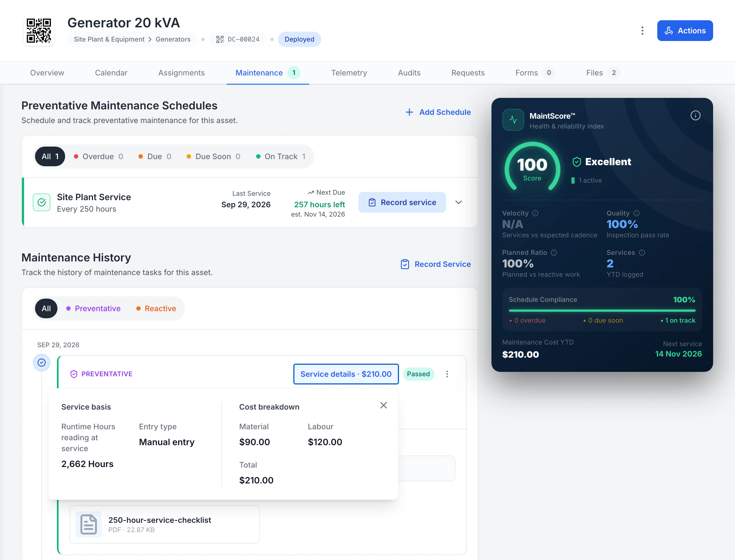The height and width of the screenshot is (560, 735).
Task: Open the Telemetry tab
Action: click(349, 73)
